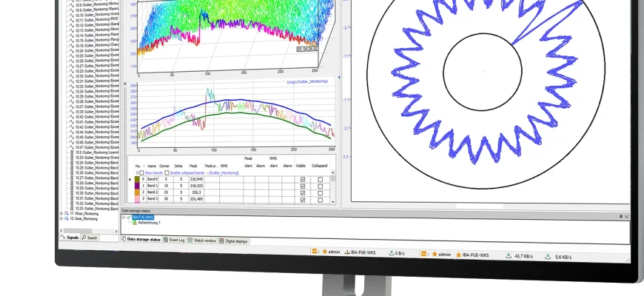The image size is (644, 296).
Task: Enable the Show bands checkbox
Action: (141, 172)
